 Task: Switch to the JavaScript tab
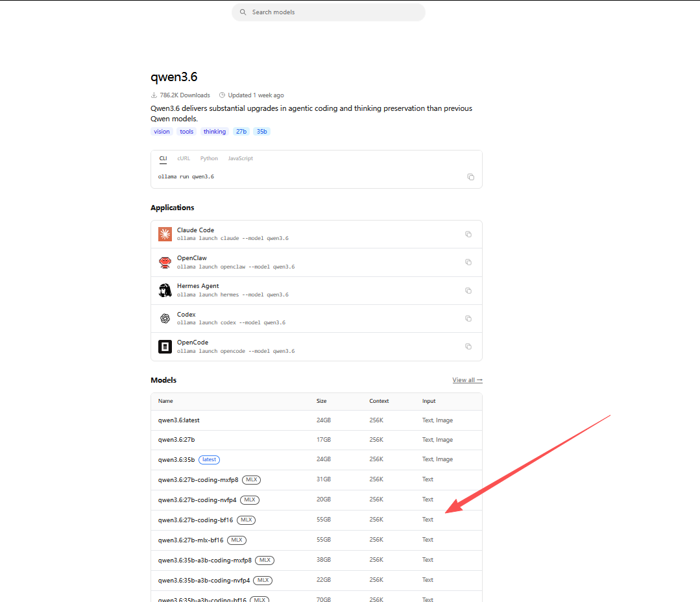[x=241, y=158]
